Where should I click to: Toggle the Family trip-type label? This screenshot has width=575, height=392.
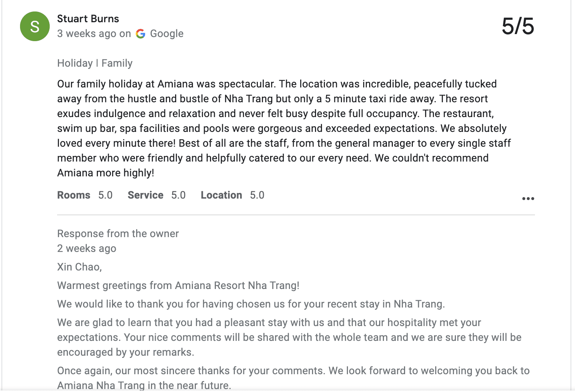click(x=117, y=63)
